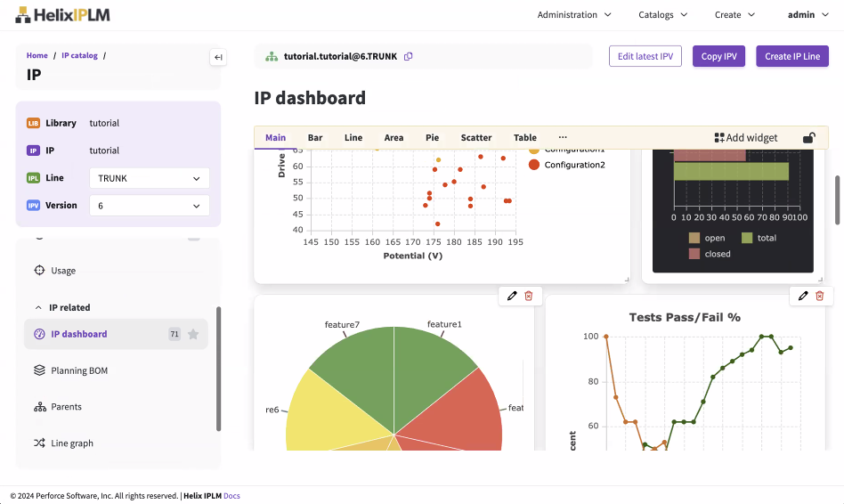Image resolution: width=844 pixels, height=504 pixels.
Task: Collapse the sidebar with the arrow icon
Action: click(x=218, y=58)
